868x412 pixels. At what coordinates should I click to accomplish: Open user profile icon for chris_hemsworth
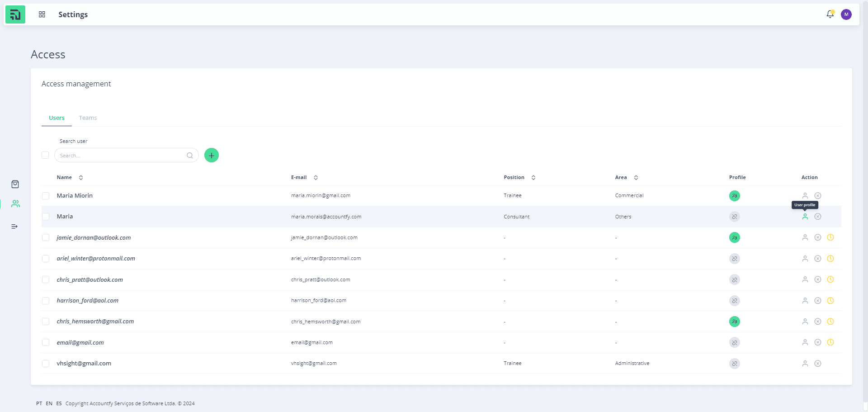tap(805, 322)
